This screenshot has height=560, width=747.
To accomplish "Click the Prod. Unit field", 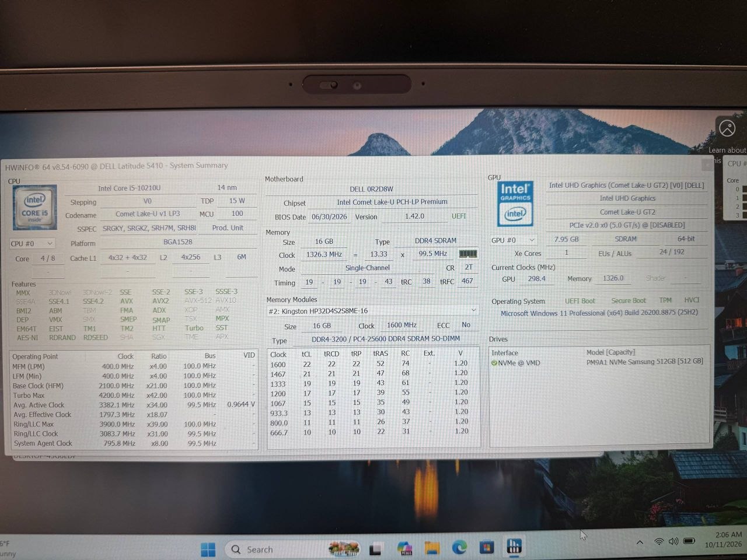I will (228, 228).
